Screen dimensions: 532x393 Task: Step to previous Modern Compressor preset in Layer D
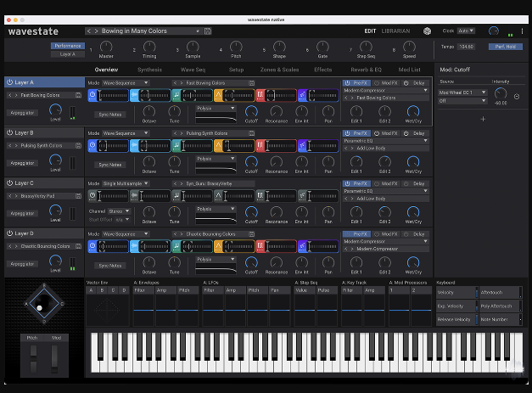pos(345,249)
